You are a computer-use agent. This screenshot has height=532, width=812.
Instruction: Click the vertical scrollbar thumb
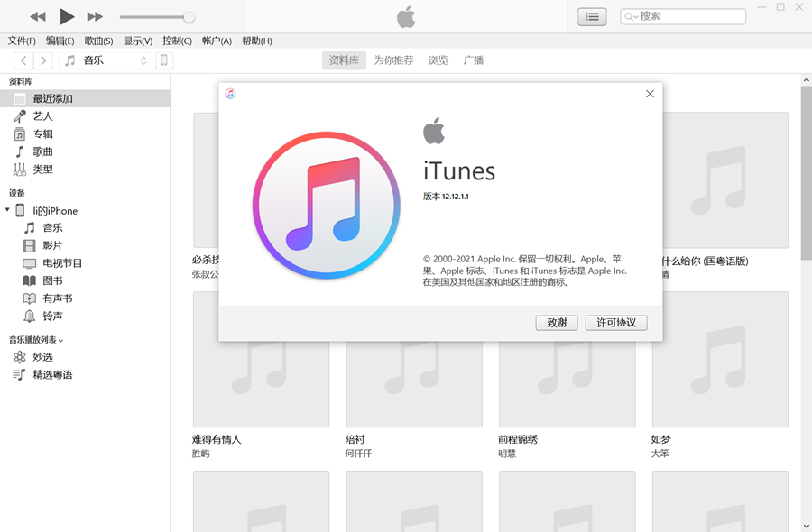[807, 173]
